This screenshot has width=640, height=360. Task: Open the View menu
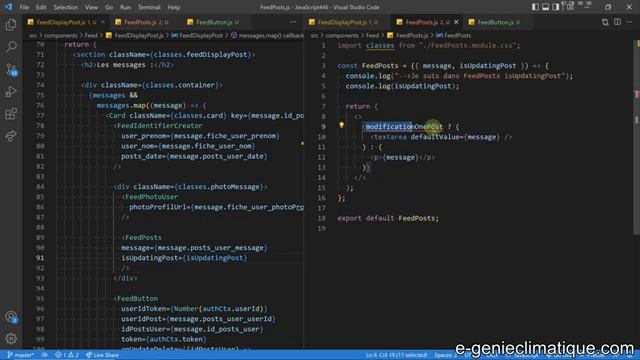(x=91, y=7)
